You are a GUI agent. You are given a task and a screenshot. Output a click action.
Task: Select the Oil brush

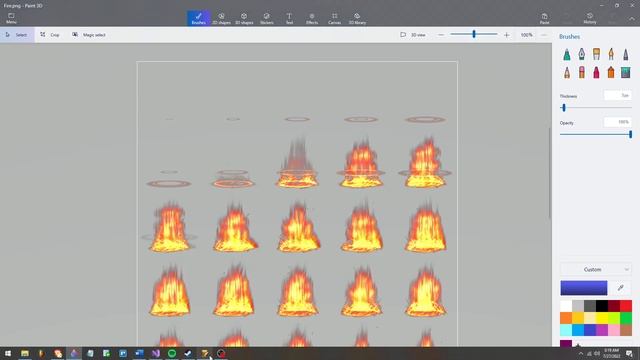[596, 54]
